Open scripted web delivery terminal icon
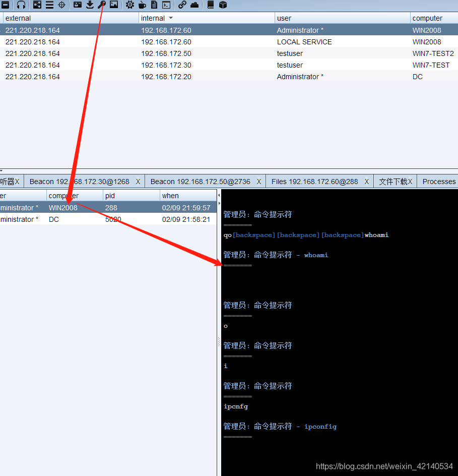458x476 pixels. 166,5
